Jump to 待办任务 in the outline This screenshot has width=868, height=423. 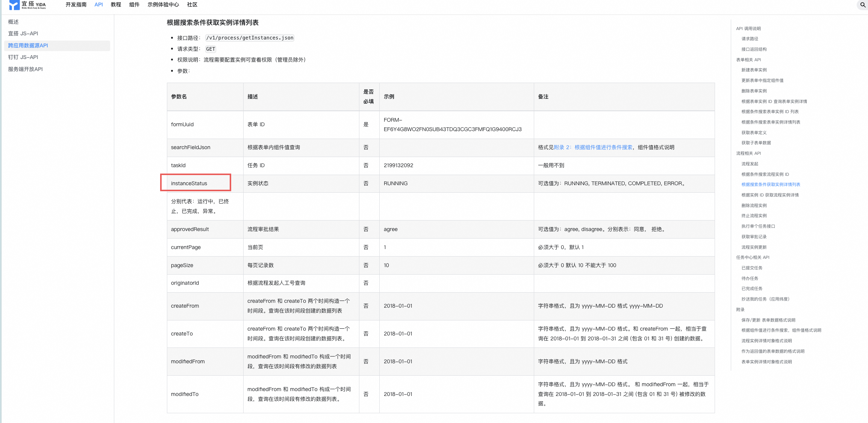coord(750,278)
